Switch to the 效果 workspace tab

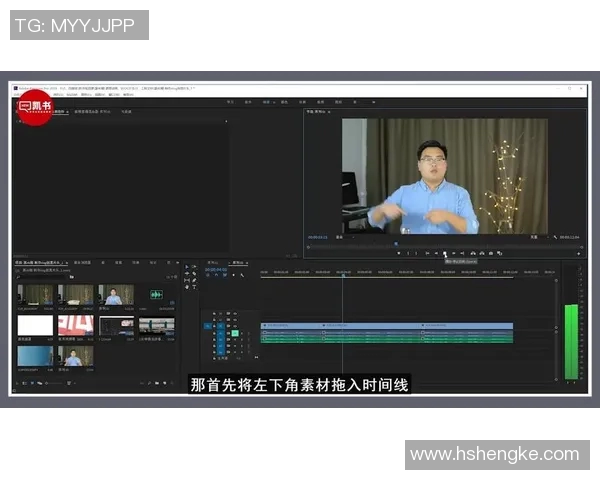[302, 102]
